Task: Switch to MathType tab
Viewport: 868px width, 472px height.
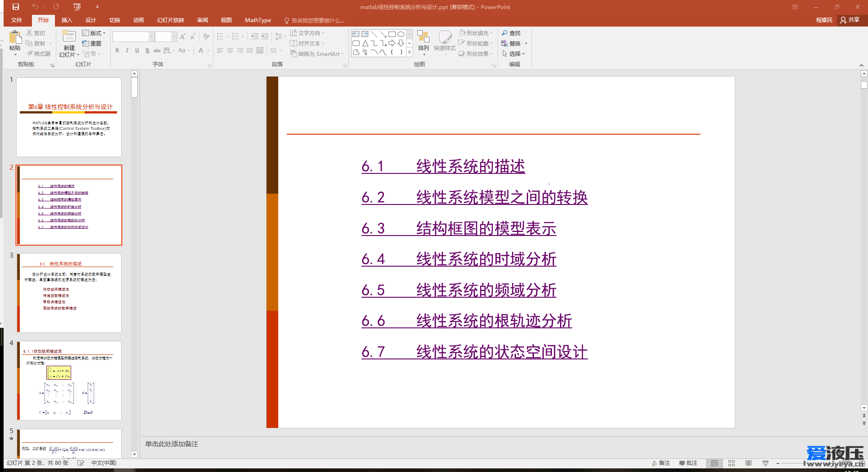Action: 258,20
